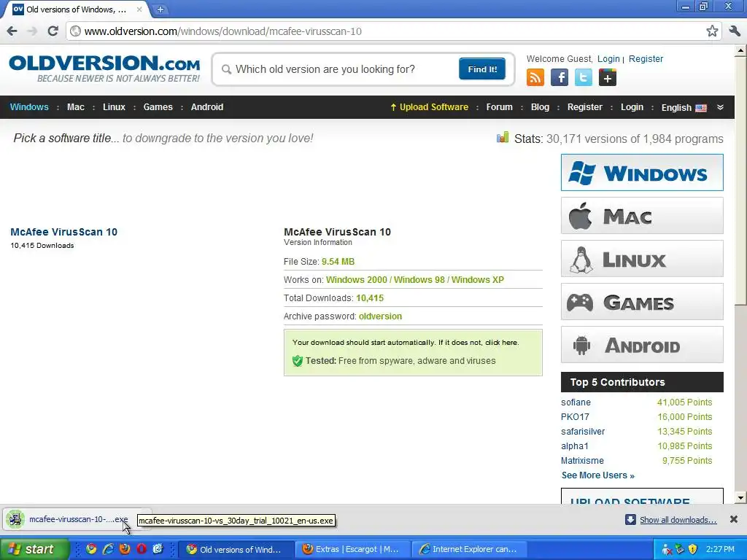Launch Internet Explorer from quick launch

pyautogui.click(x=108, y=548)
